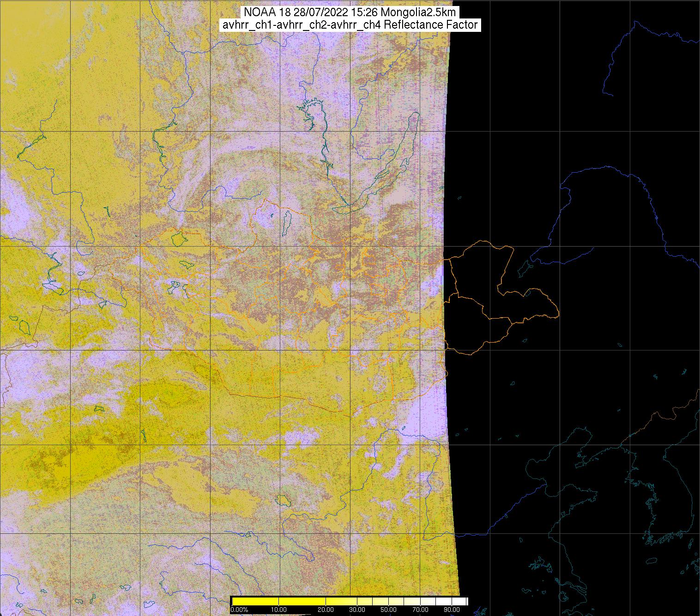Click the 50.00 tick label on the color bar
This screenshot has height=616, width=700.
pos(389,610)
